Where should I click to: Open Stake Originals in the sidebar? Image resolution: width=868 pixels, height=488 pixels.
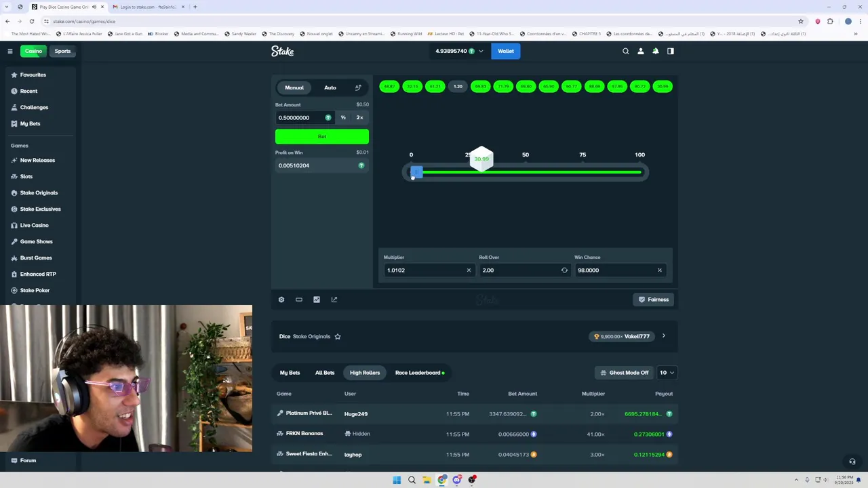point(39,192)
